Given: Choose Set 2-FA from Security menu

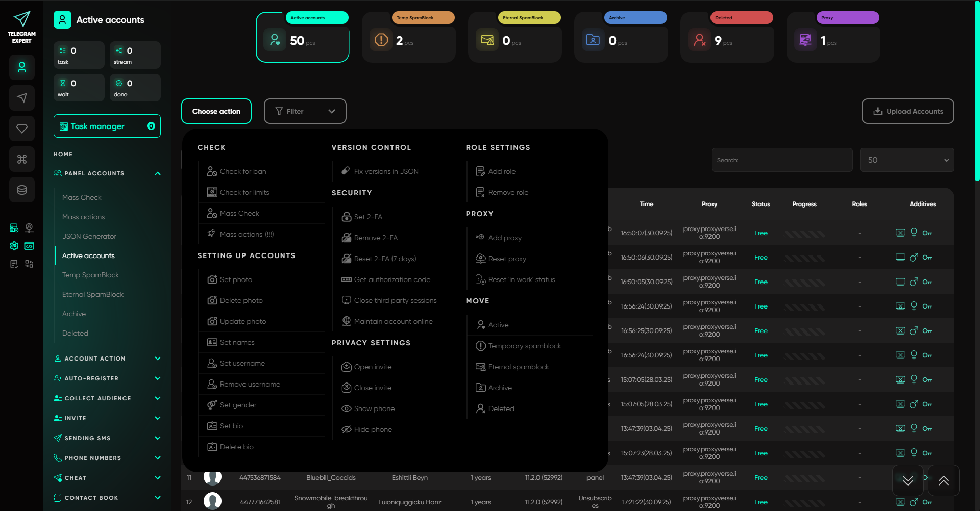Looking at the screenshot, I should tap(368, 217).
